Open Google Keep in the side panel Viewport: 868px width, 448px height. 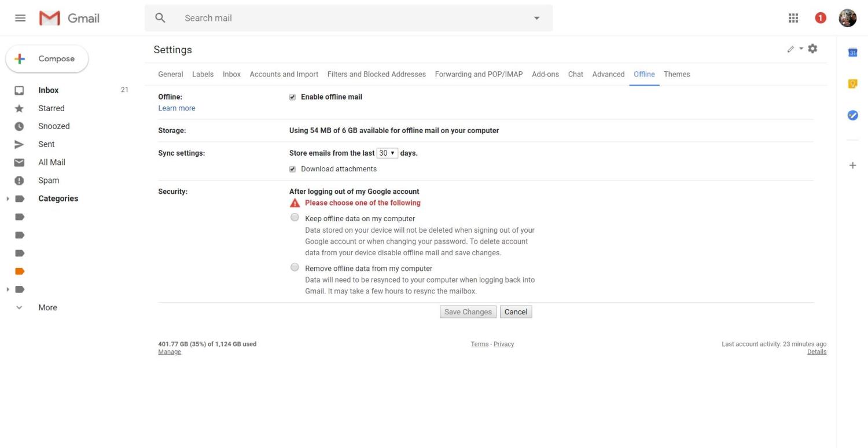(852, 84)
